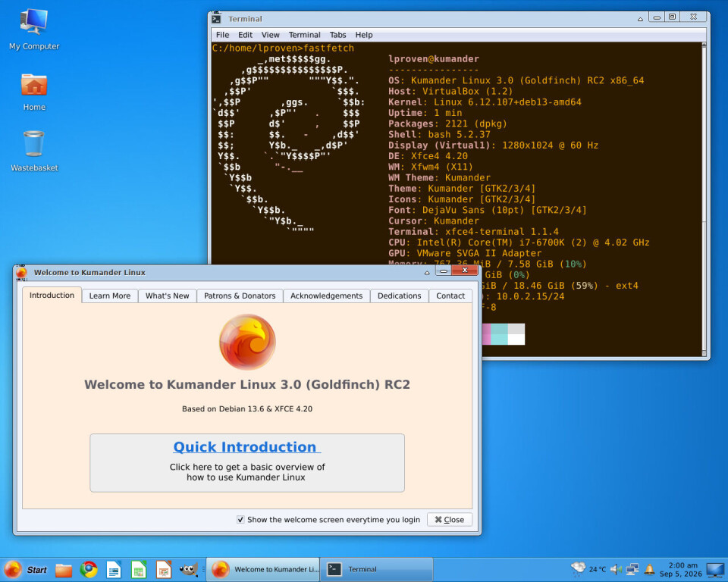Select the Introduction tab
The width and height of the screenshot is (728, 582).
52,296
